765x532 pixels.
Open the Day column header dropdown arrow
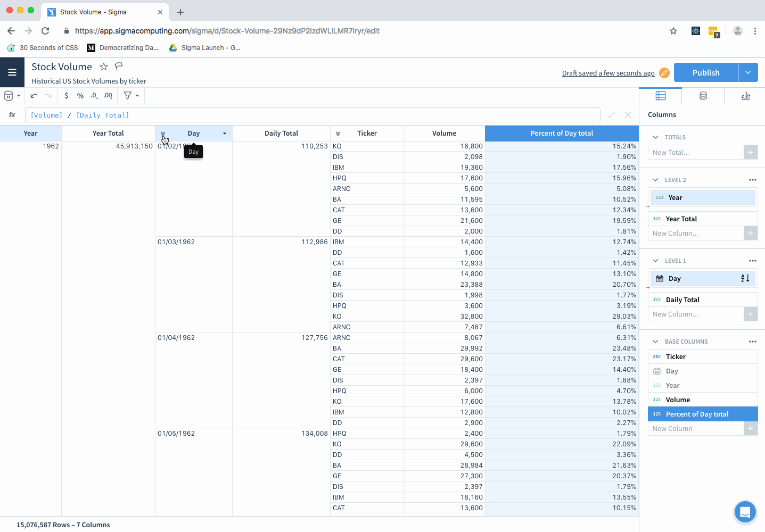click(225, 134)
